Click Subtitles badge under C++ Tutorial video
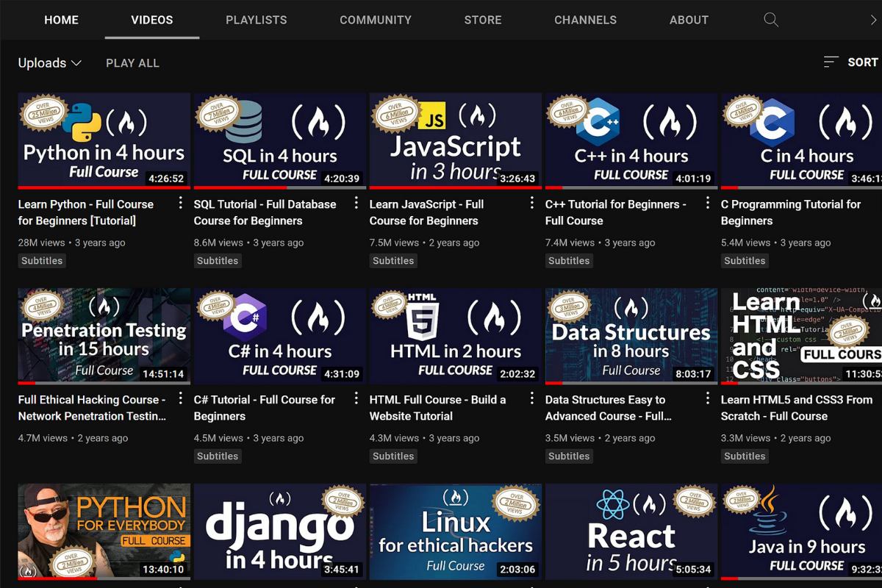 click(x=569, y=261)
